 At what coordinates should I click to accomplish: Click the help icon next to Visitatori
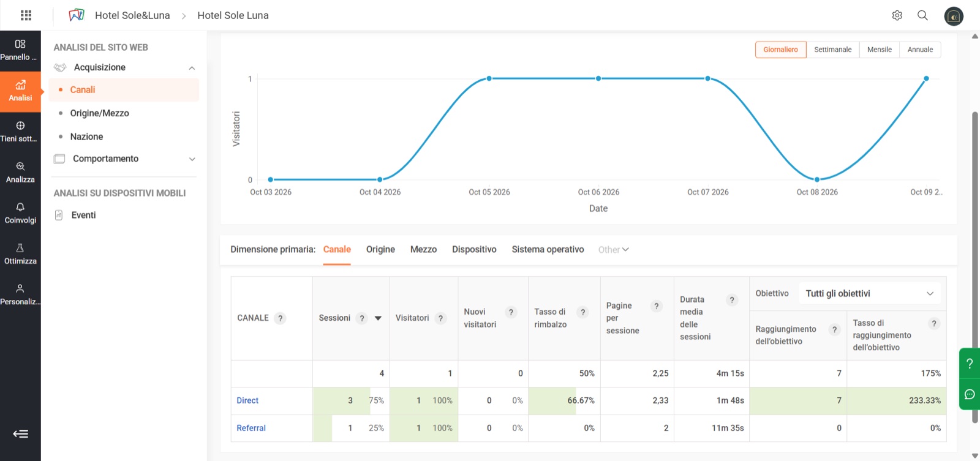440,318
